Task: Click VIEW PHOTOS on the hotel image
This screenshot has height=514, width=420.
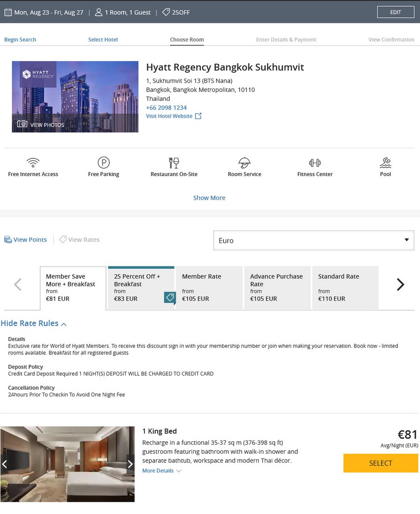Action: 47,125
